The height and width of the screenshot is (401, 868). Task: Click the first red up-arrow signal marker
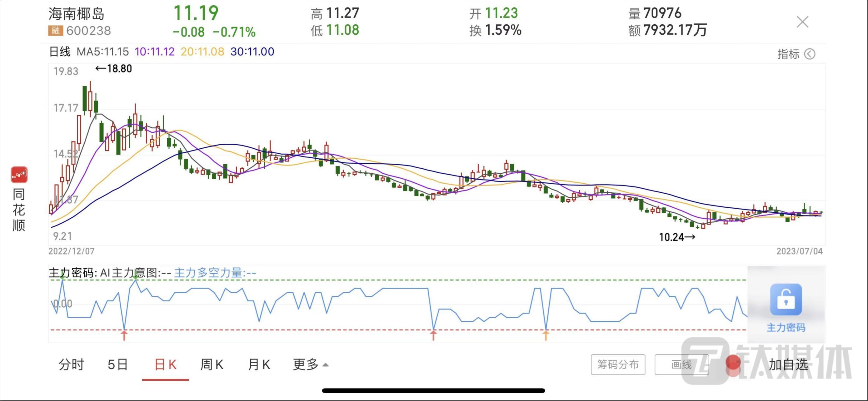(x=124, y=335)
